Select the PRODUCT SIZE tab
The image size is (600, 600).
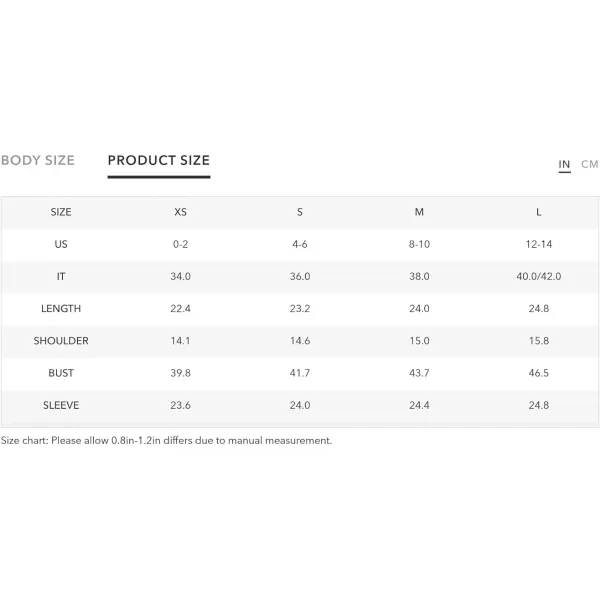point(159,160)
